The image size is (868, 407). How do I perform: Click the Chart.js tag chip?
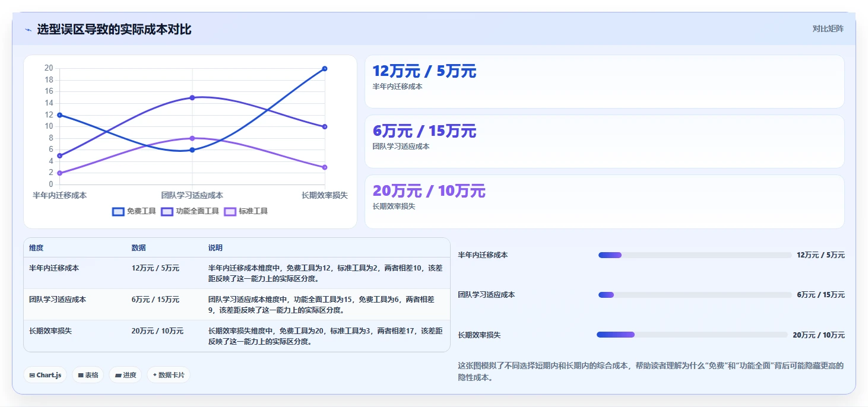point(45,375)
